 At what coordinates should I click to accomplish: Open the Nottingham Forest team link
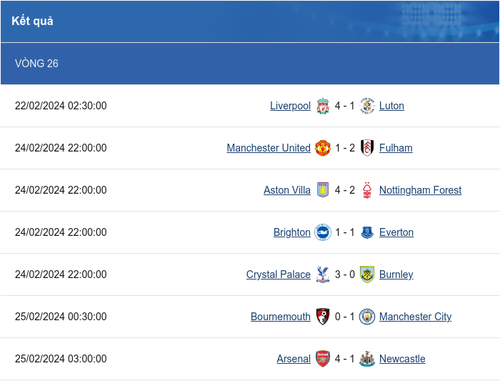click(420, 190)
